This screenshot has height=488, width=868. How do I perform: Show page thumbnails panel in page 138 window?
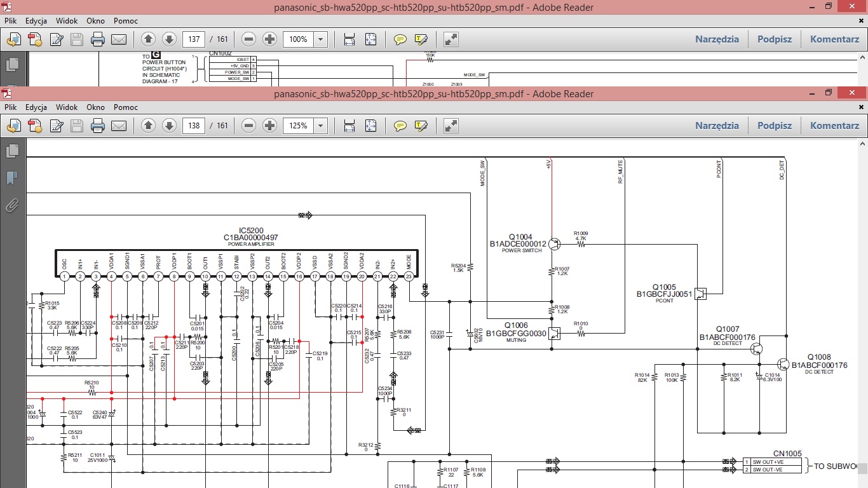point(12,151)
